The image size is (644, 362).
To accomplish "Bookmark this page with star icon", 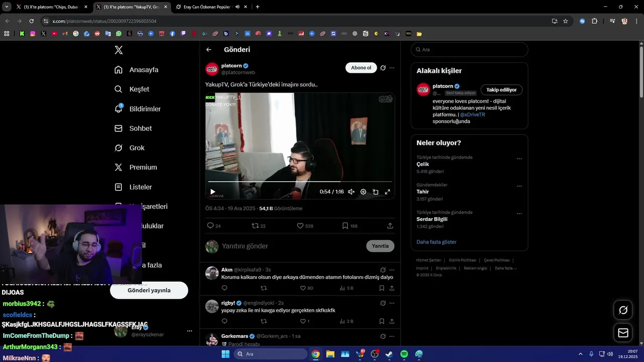I will click(566, 21).
